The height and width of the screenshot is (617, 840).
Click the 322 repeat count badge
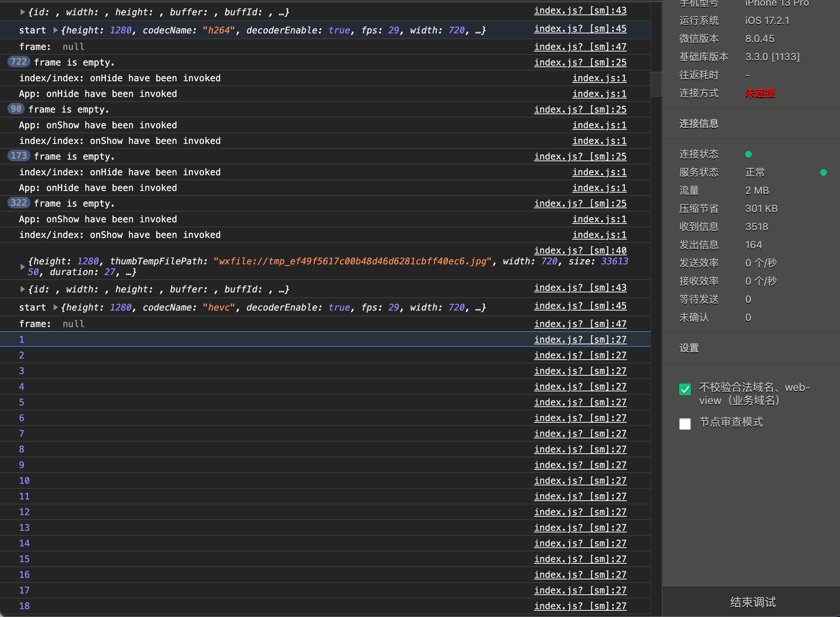19,203
